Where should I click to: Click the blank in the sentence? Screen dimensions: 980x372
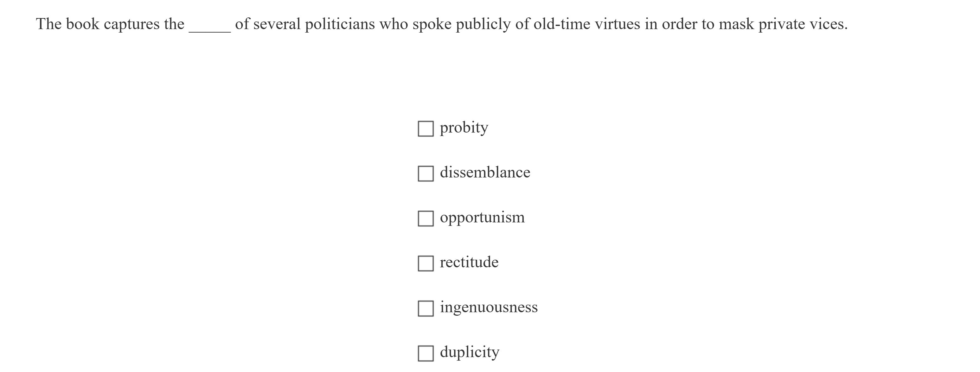click(x=210, y=25)
